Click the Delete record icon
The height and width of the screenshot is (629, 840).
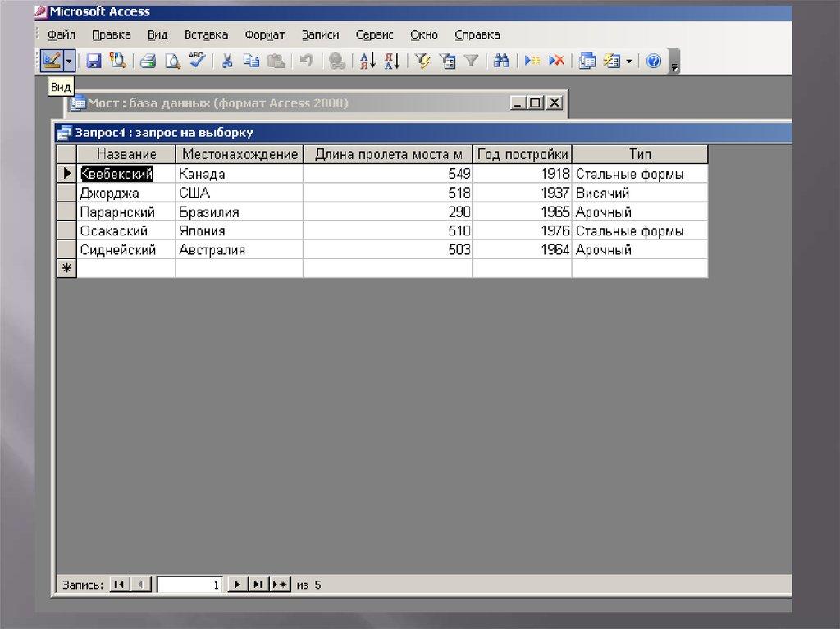click(x=556, y=61)
